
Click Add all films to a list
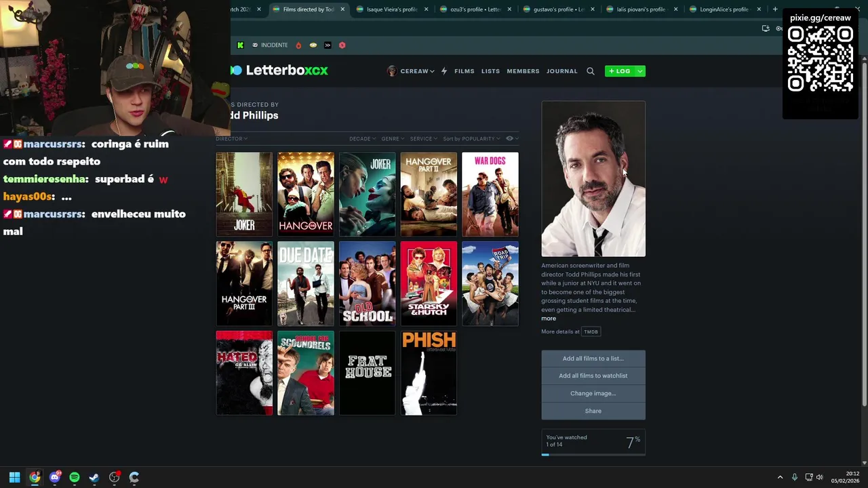tap(593, 359)
